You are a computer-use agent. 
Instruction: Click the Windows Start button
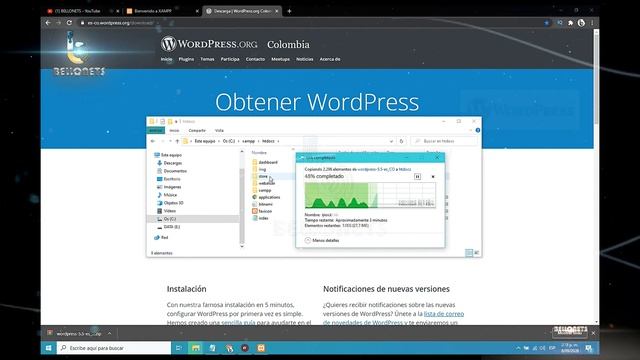[x=49, y=348]
